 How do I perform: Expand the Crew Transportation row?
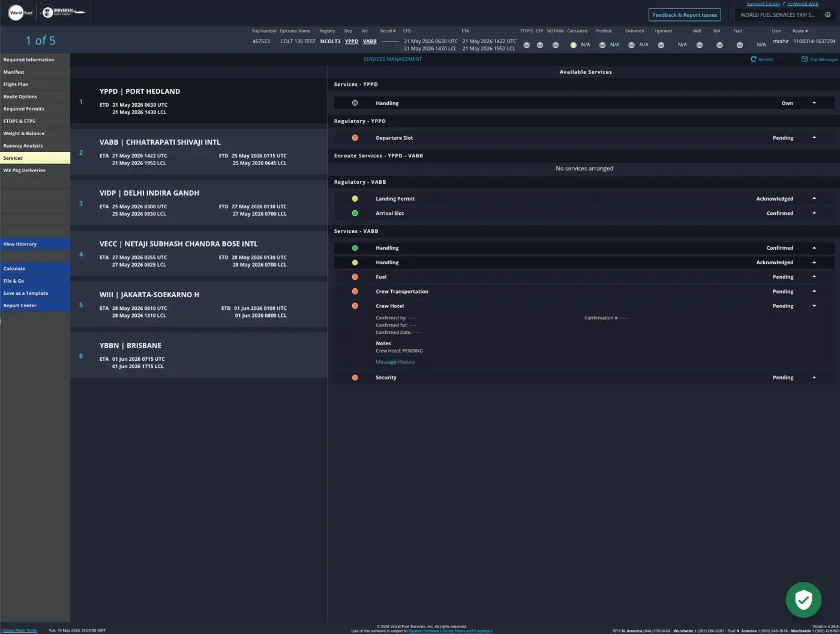coord(814,291)
